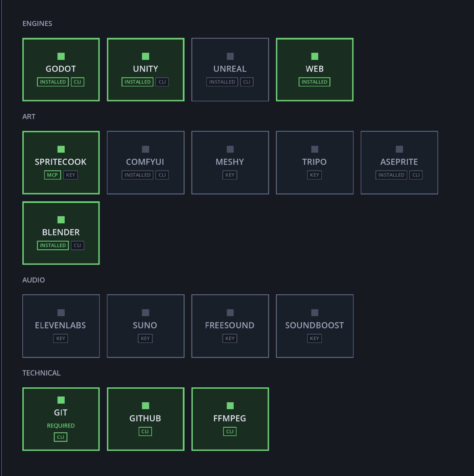Click the MESHY name label
The image size is (474, 476).
(x=230, y=162)
